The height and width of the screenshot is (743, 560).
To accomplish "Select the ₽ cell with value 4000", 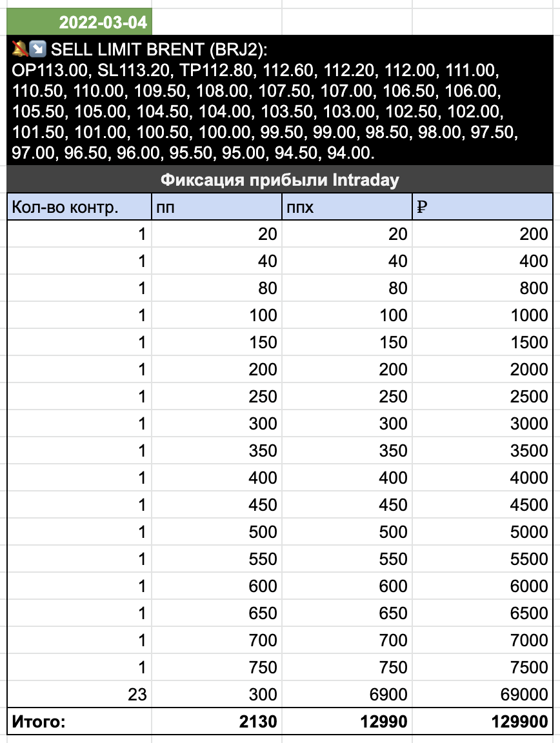I will pos(483,477).
